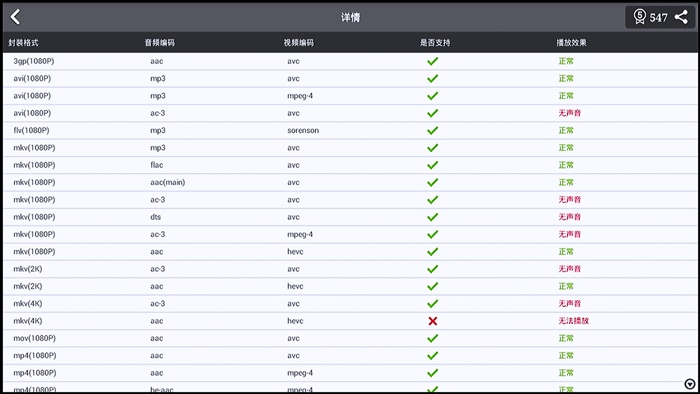Click the checkmark in mkv(2K) hevc row
Screen dimensions: 700x394
point(433,286)
